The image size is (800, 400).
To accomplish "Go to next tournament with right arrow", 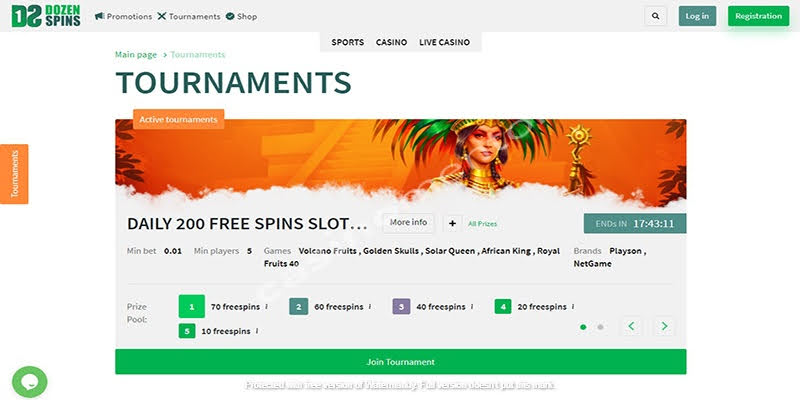I will pos(664,326).
